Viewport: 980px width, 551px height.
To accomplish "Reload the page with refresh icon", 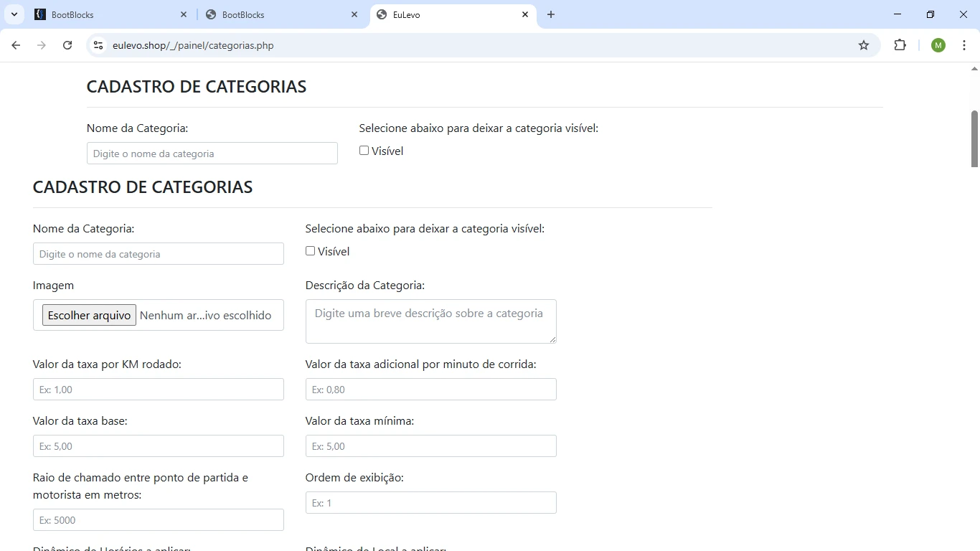I will tap(67, 45).
